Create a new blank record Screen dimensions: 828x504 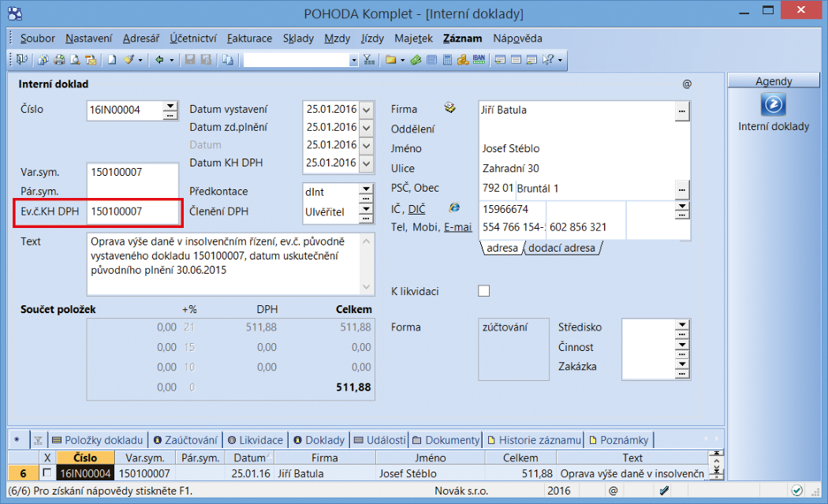click(112, 60)
